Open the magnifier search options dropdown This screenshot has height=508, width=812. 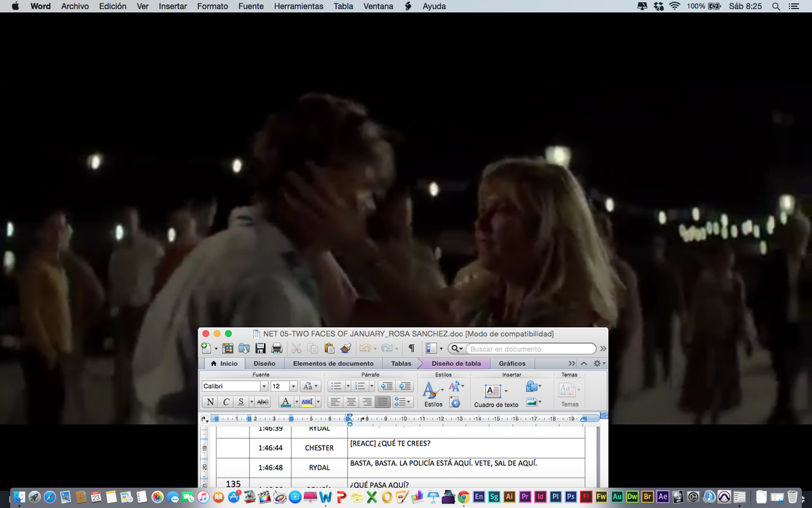coord(457,349)
